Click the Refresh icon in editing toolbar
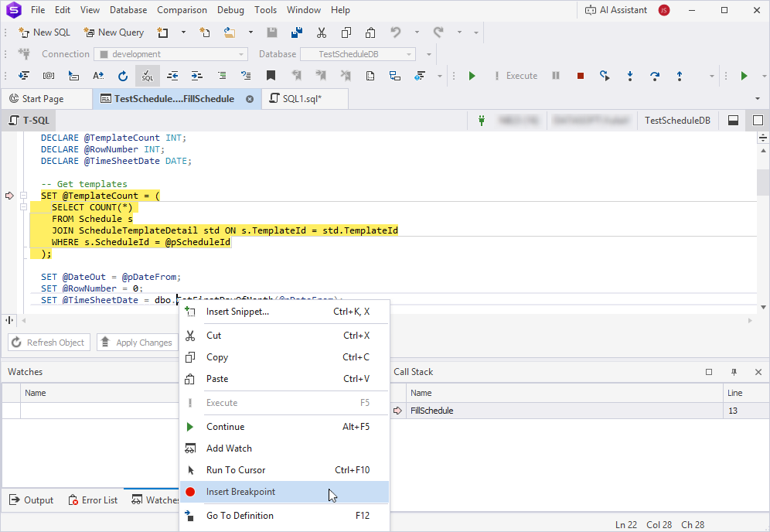The image size is (770, 532). [122, 76]
